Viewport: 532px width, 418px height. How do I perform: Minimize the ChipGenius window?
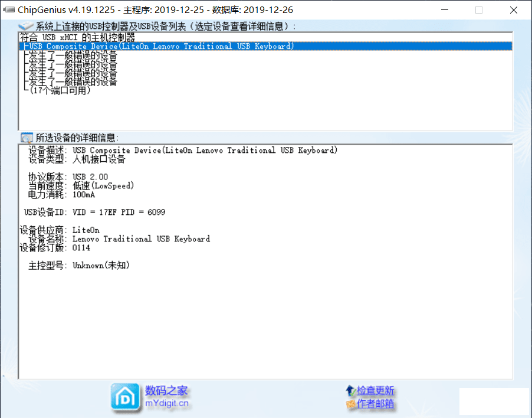pos(445,10)
